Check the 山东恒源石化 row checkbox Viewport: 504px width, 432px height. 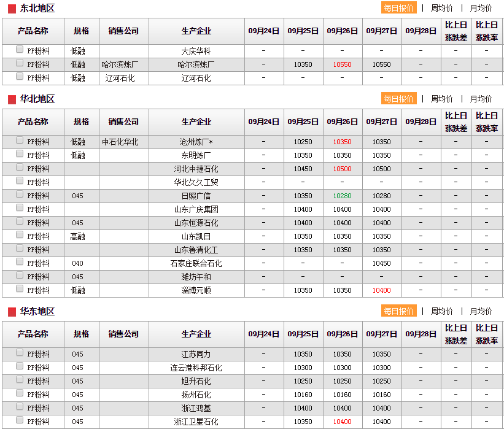point(20,221)
